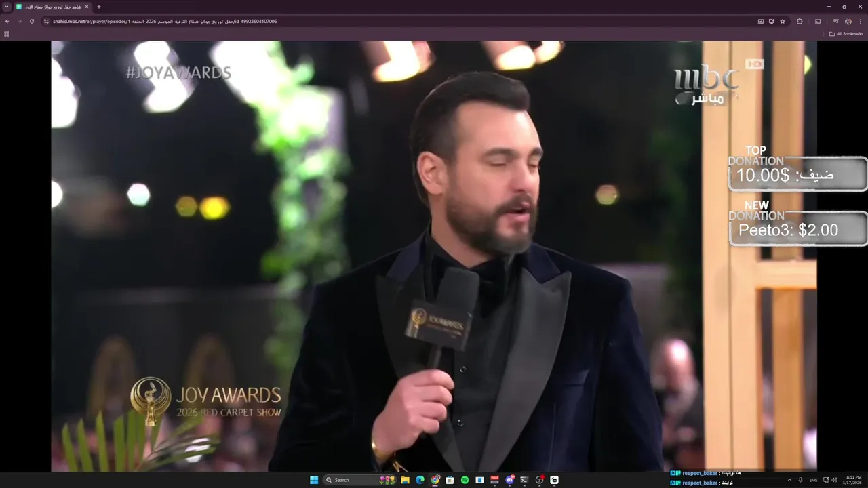Bookmark this page with the star
This screenshot has height=488, width=868.
pyautogui.click(x=783, y=21)
